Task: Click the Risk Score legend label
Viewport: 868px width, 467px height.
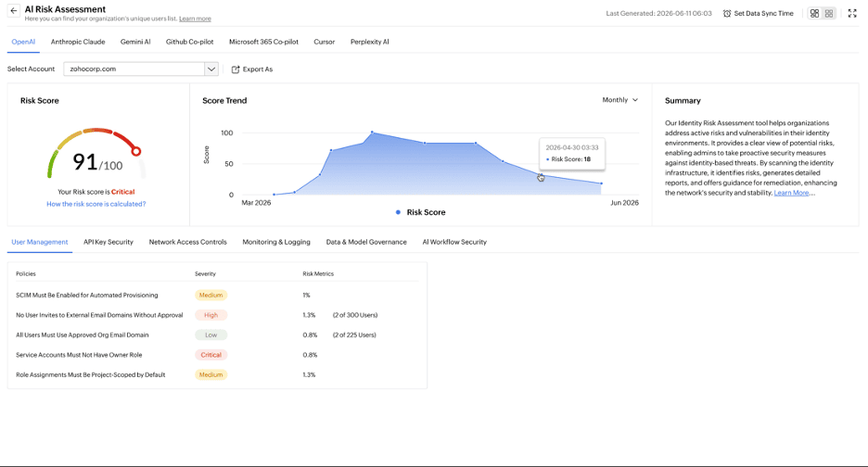Action: (x=427, y=212)
